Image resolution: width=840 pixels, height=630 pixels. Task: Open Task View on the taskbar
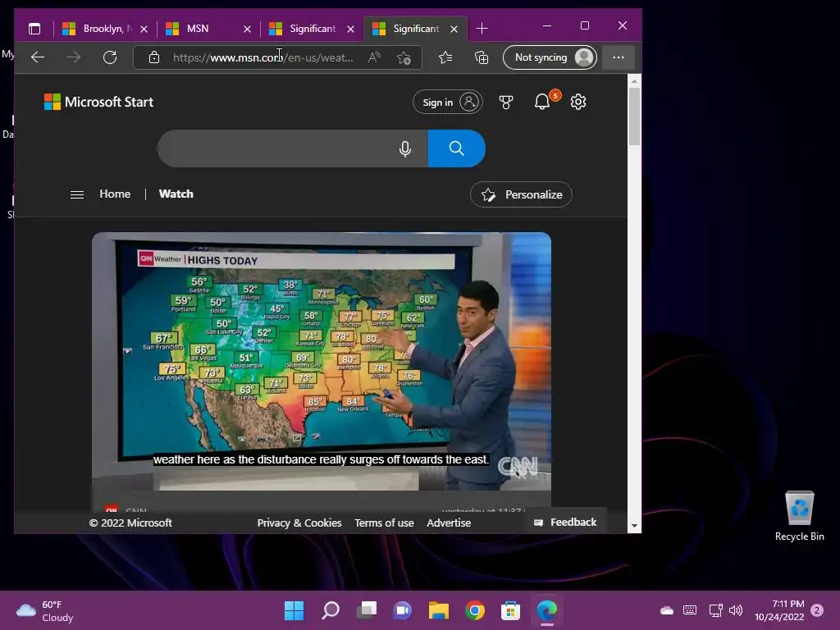367,610
